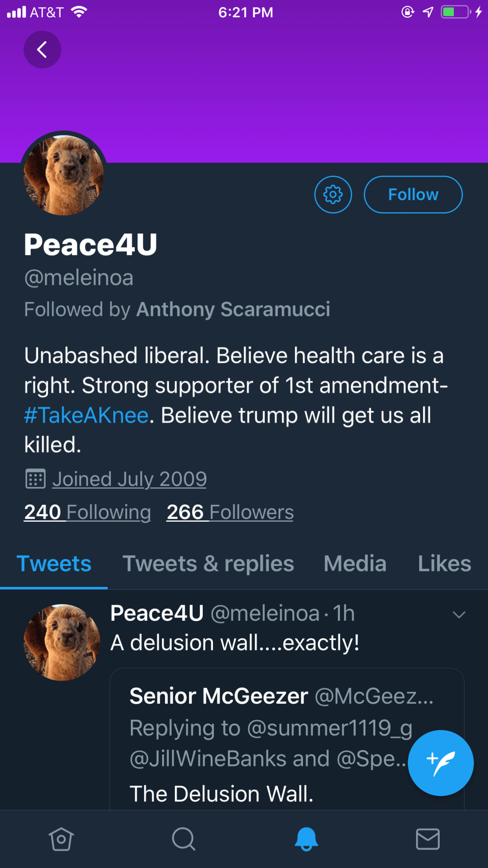Image resolution: width=488 pixels, height=868 pixels.
Task: Open the Notifications bell icon
Action: pyautogui.click(x=306, y=839)
